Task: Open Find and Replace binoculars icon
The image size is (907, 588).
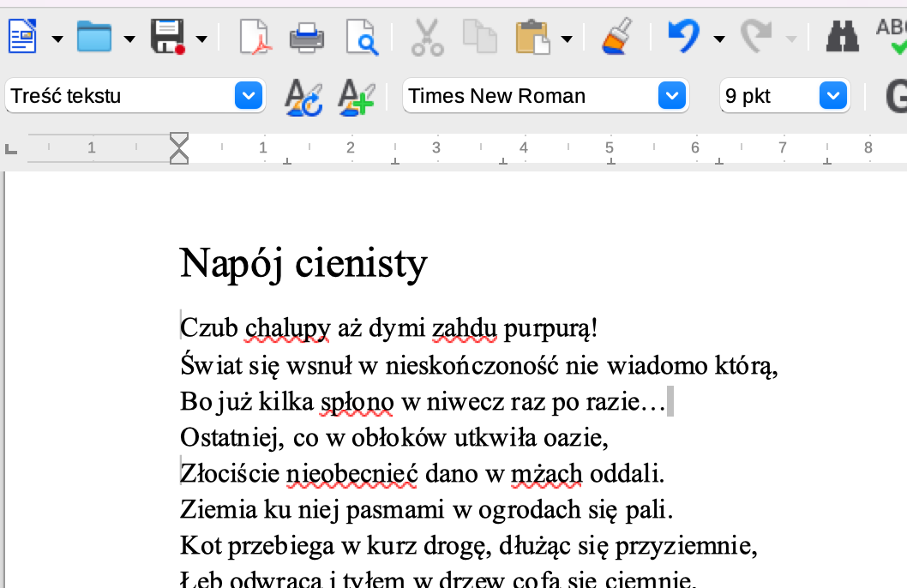Action: [842, 37]
